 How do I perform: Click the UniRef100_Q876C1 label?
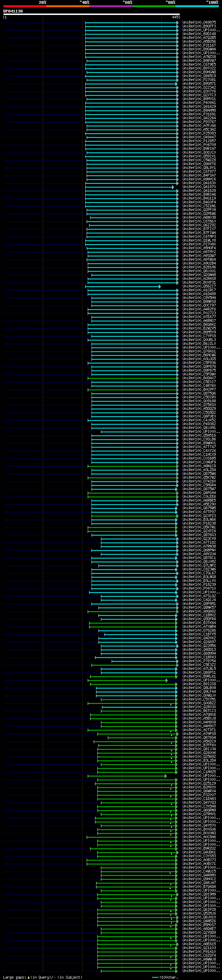coord(199,558)
